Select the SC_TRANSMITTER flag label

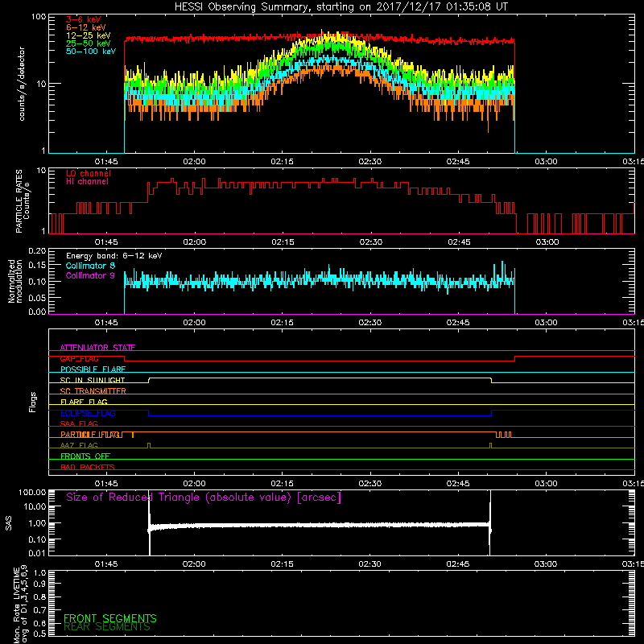pos(93,391)
